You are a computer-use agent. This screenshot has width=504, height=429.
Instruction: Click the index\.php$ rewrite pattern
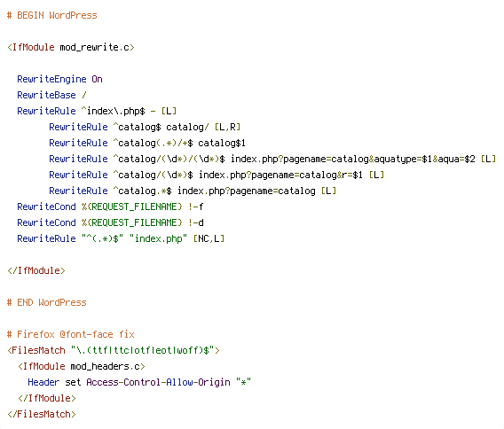114,111
